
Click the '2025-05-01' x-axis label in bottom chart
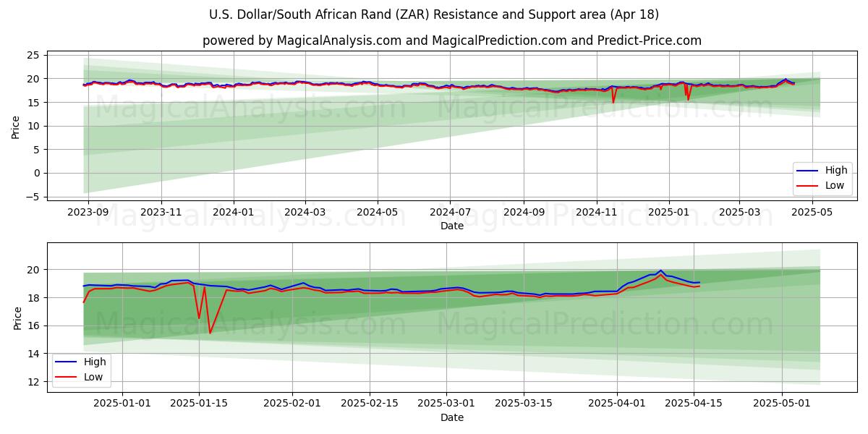(x=783, y=404)
